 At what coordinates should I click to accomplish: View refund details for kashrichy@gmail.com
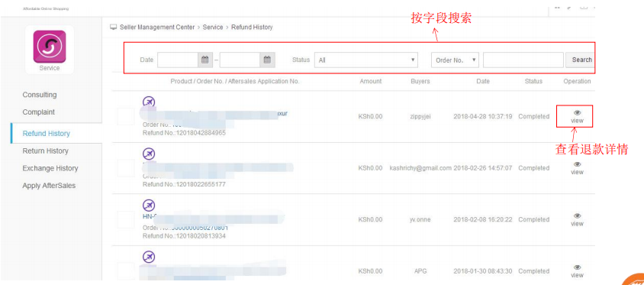click(x=577, y=168)
